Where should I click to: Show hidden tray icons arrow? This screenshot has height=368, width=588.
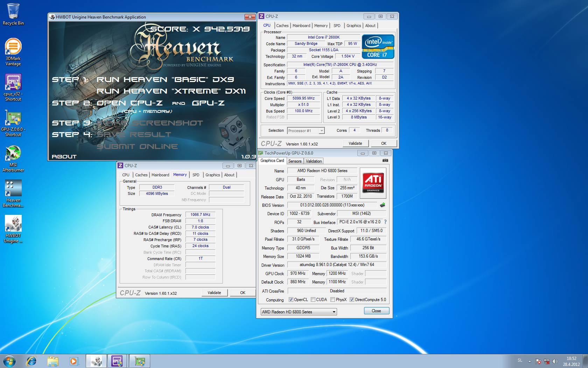(530, 361)
